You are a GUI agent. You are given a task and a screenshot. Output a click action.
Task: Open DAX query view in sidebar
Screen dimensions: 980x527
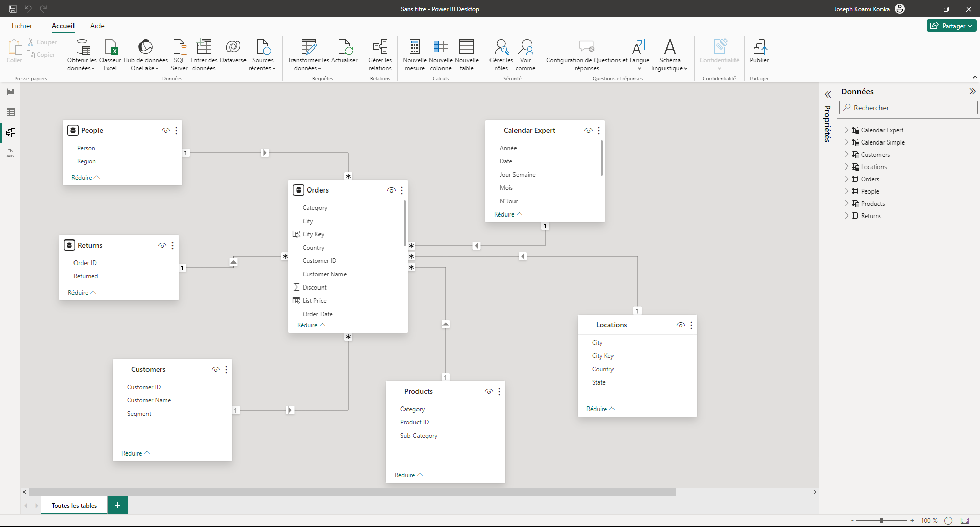point(11,153)
